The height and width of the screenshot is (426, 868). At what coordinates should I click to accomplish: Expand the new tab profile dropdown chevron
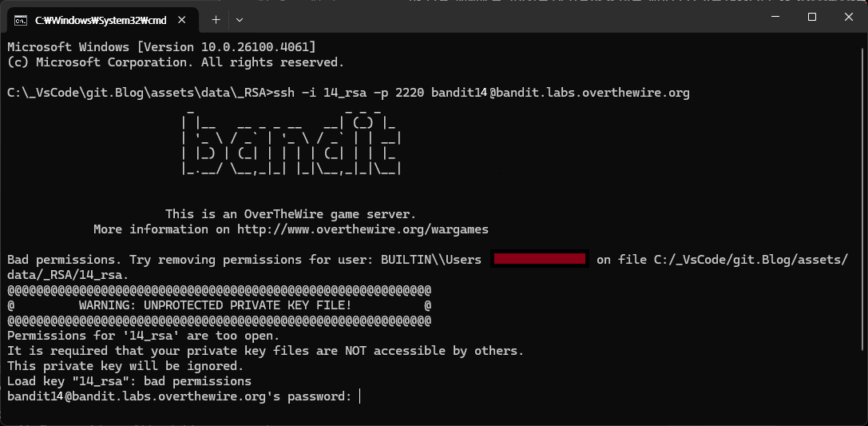[239, 20]
